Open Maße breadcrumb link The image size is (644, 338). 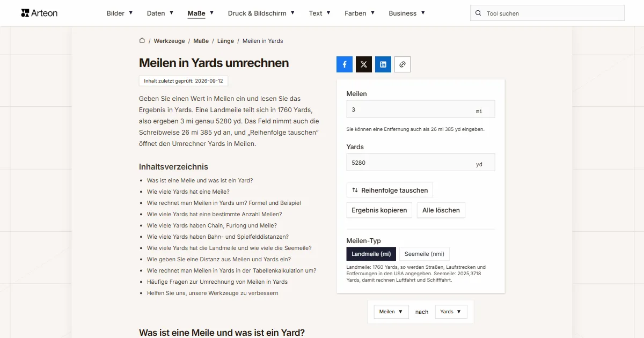(201, 41)
